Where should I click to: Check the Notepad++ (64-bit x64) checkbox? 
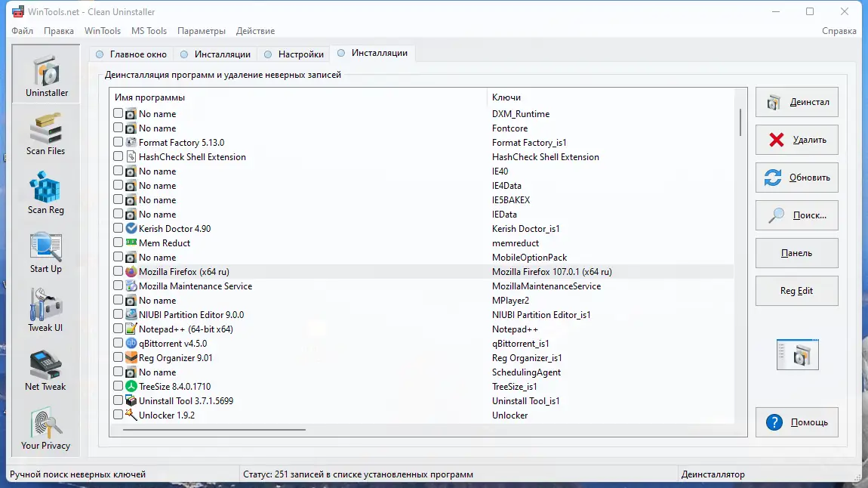click(x=118, y=329)
